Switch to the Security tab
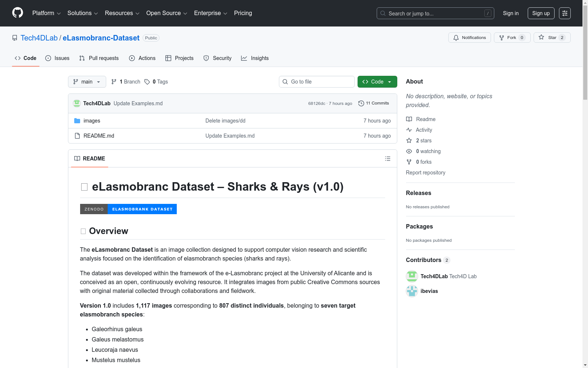Screen dimensions: 588x368 click(x=218, y=58)
